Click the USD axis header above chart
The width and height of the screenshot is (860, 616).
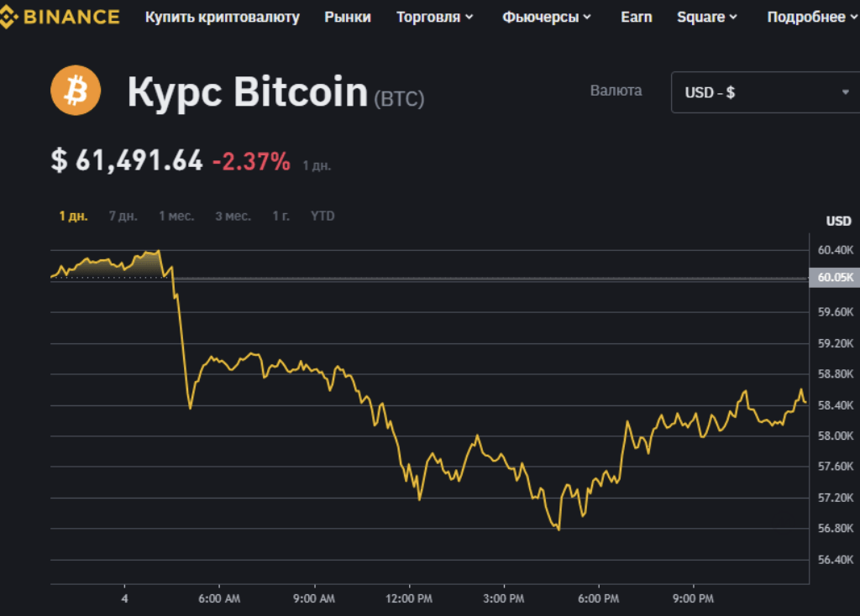(839, 221)
